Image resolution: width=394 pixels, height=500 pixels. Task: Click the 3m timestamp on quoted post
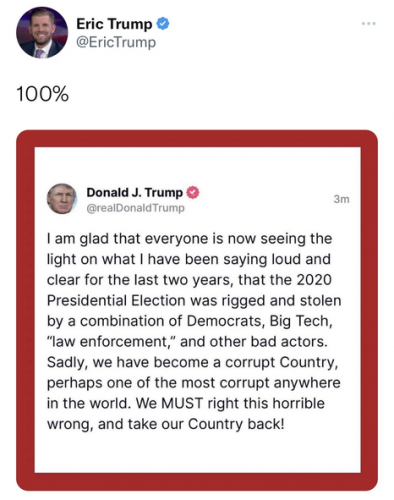[342, 199]
